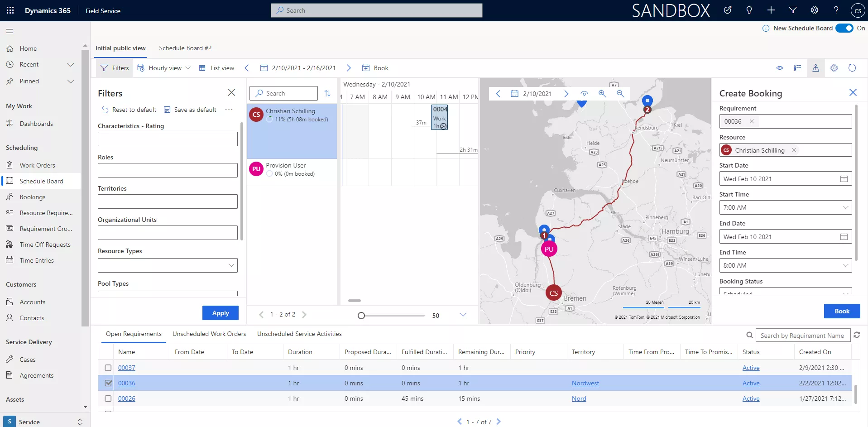Switch to Schedule Board #2 tab
The width and height of the screenshot is (868, 427).
point(185,48)
